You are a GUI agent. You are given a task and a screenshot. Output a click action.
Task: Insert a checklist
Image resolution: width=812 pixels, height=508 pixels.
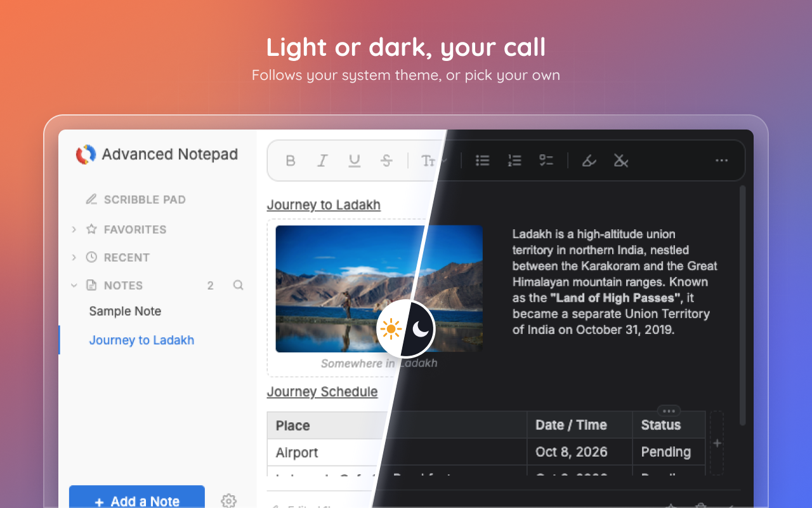[546, 161]
